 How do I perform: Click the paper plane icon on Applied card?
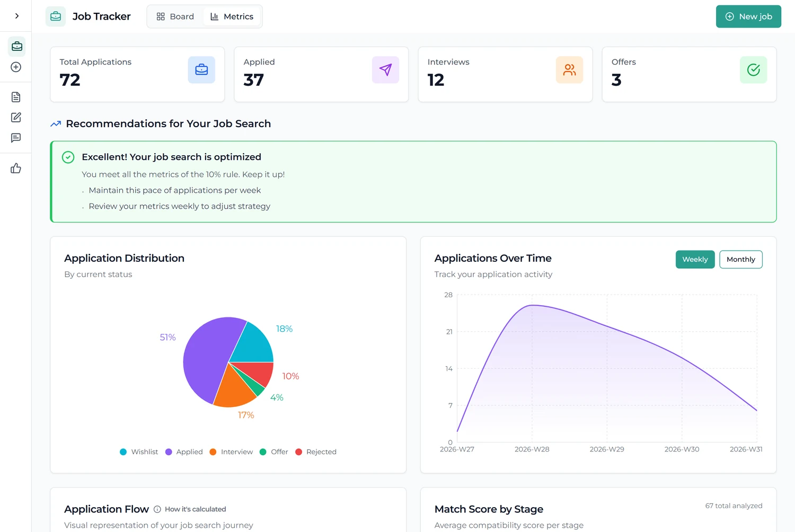(385, 70)
